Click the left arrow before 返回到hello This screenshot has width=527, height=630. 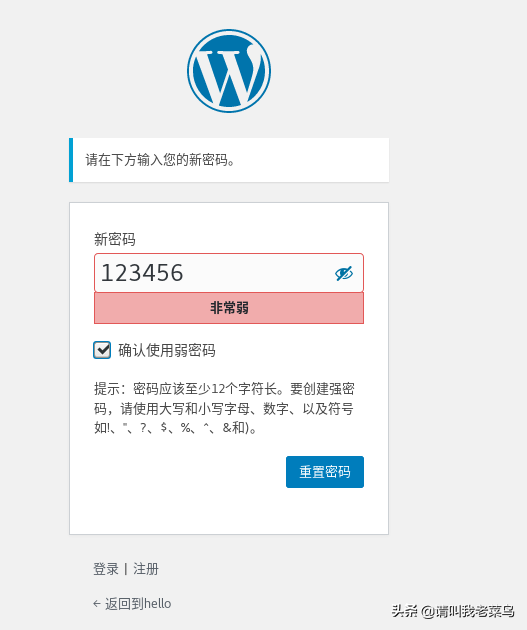click(x=97, y=603)
